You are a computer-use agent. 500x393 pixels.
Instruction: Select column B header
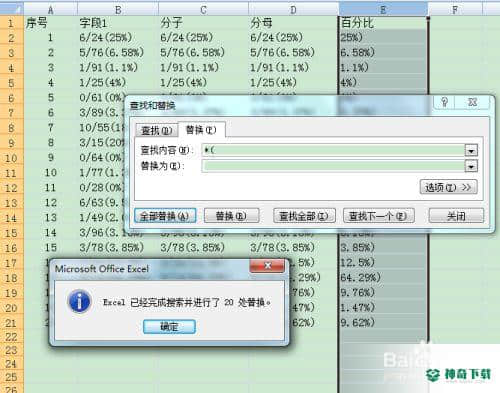pos(118,10)
